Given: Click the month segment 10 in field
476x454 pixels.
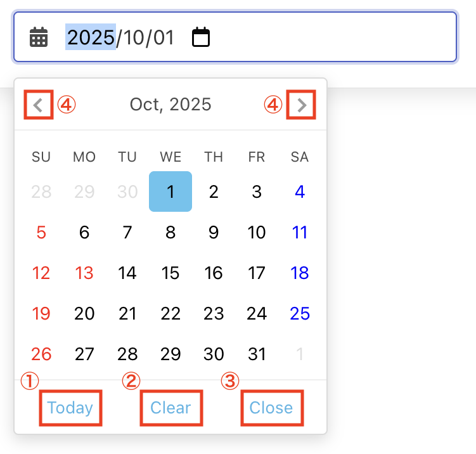Looking at the screenshot, I should click(132, 37).
